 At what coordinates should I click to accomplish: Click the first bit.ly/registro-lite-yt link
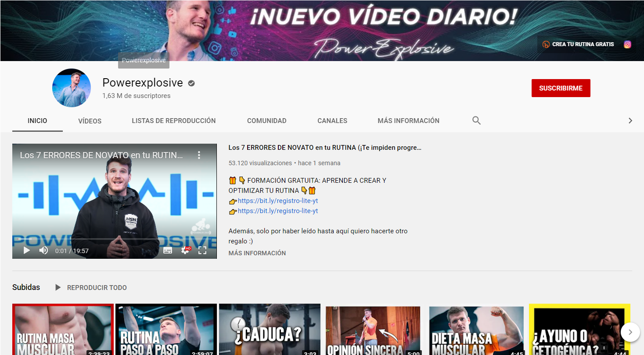coord(278,201)
